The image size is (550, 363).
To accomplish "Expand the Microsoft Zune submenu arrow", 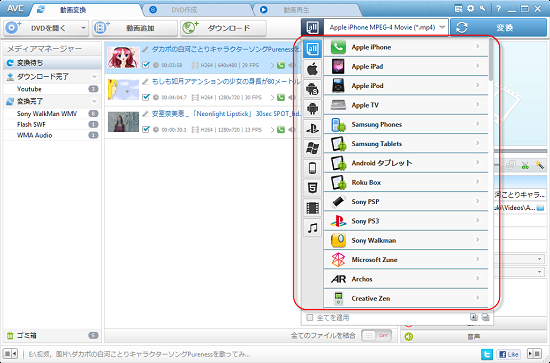I will [478, 259].
